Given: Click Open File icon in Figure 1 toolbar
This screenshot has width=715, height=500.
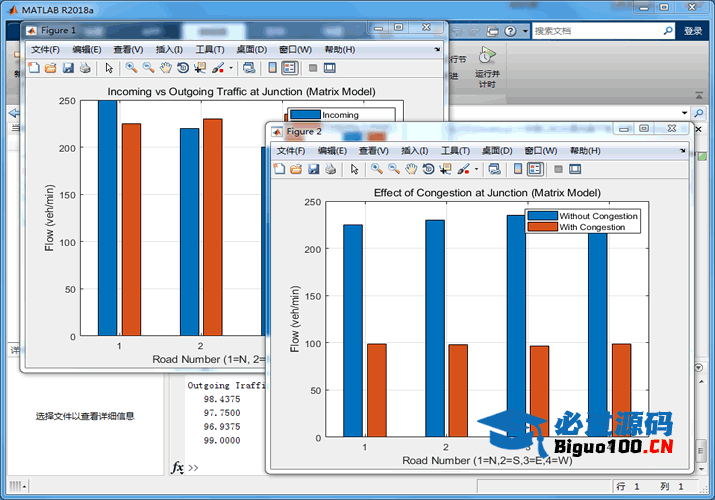Looking at the screenshot, I should click(51, 68).
